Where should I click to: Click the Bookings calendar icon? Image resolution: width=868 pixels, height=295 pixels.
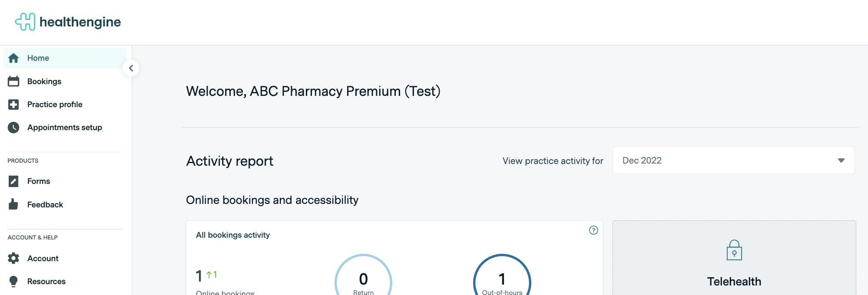(x=13, y=82)
